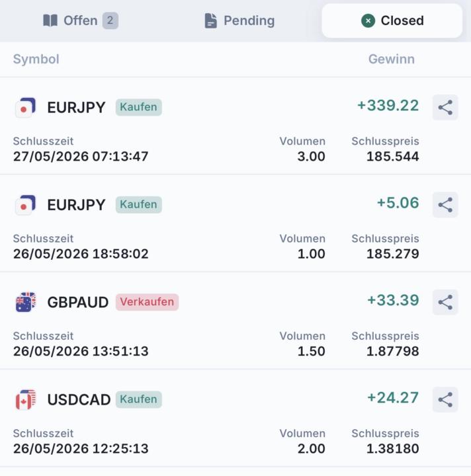
Task: Click the Kaufen badge on USDCAD
Action: coord(138,399)
